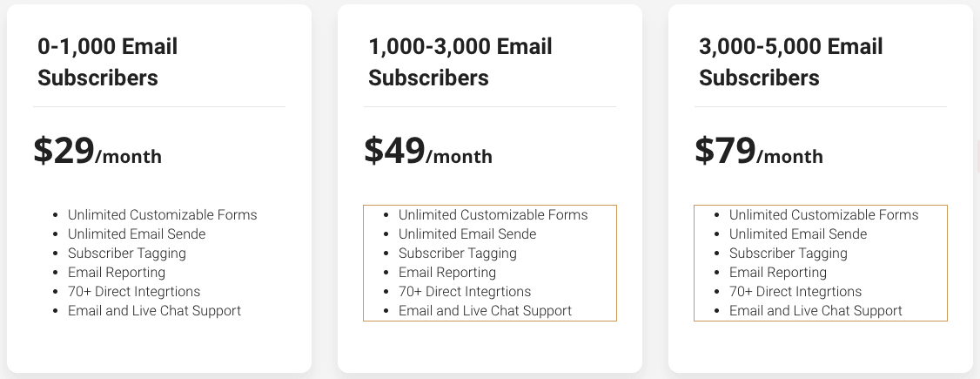Click Unlimited Customizable Forms in $29 plan
The height and width of the screenshot is (379, 980).
(163, 215)
